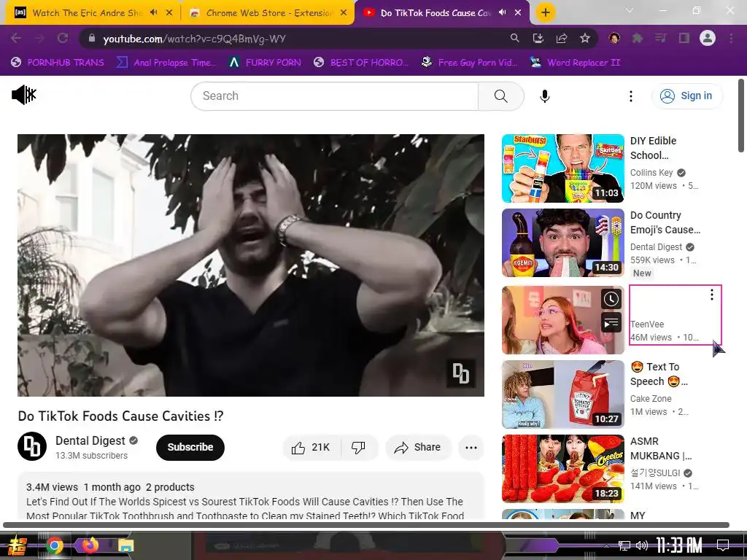Click the "3.4M views" description text
This screenshot has height=560, width=747.
52,487
